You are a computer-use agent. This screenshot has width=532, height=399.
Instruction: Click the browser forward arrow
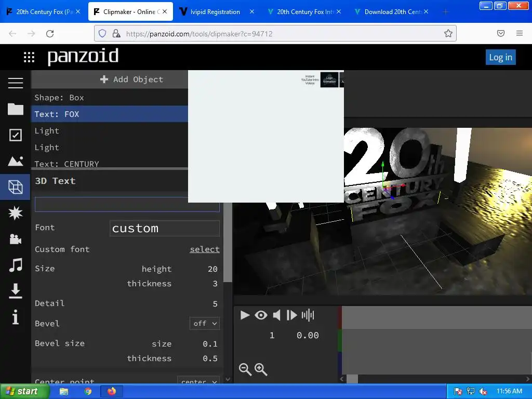tap(31, 34)
